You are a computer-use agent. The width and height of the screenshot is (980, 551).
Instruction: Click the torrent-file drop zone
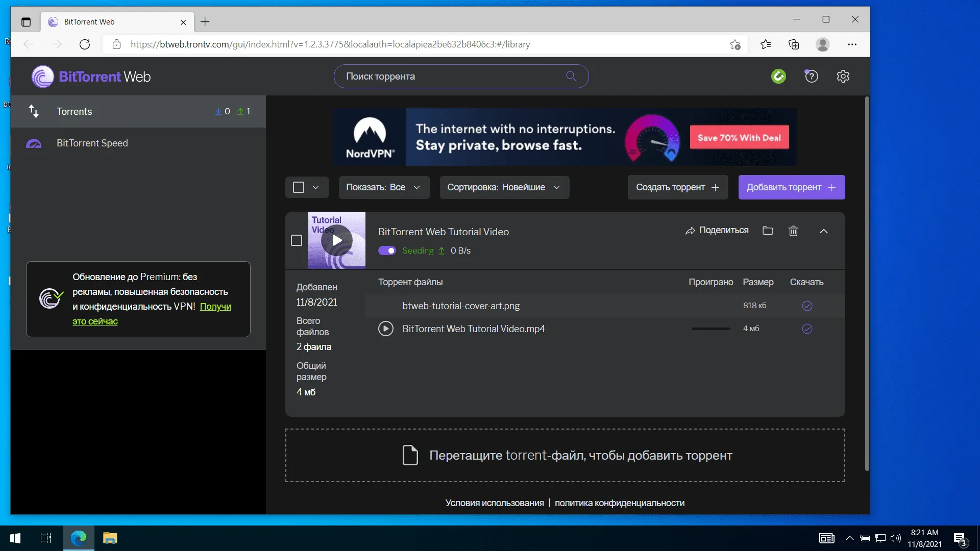click(565, 455)
